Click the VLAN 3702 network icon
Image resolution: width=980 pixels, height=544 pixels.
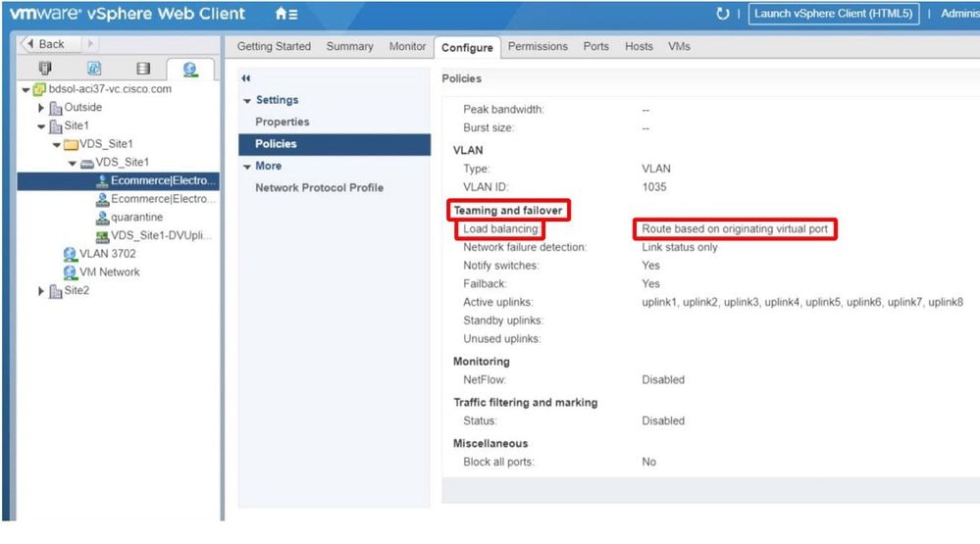[x=70, y=254]
